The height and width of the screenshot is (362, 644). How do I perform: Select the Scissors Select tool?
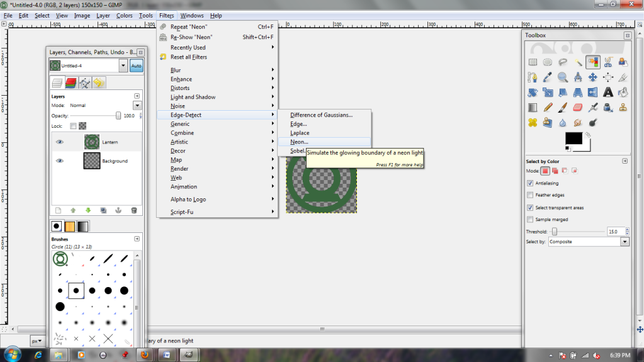[x=608, y=62]
